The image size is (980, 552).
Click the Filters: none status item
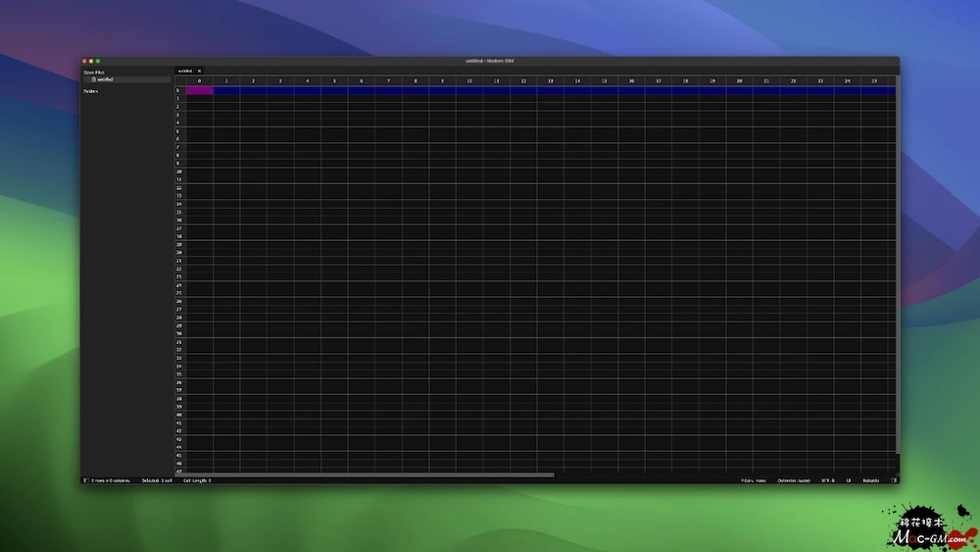coord(754,480)
